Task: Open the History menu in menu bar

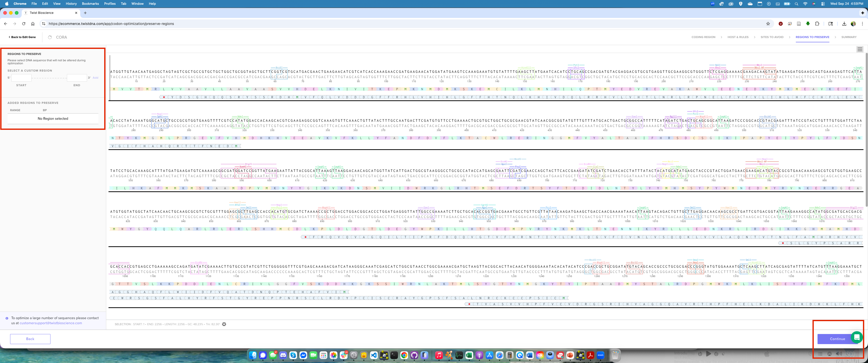Action: click(x=71, y=4)
